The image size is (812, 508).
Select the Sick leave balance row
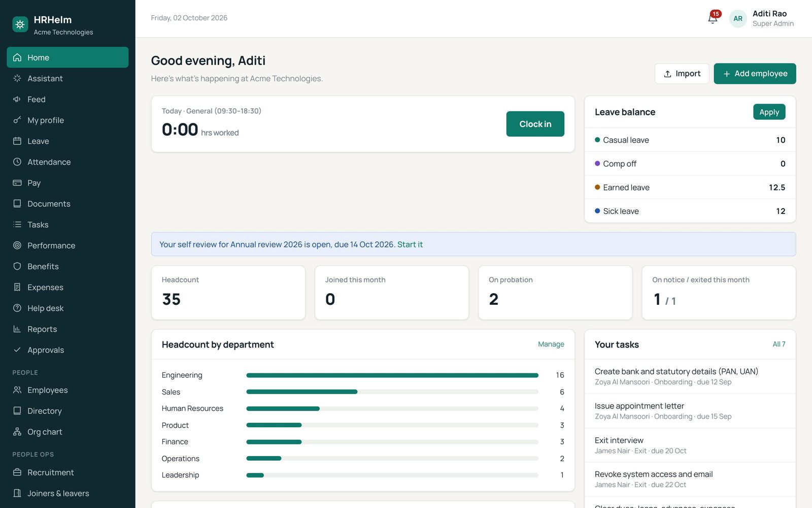690,211
